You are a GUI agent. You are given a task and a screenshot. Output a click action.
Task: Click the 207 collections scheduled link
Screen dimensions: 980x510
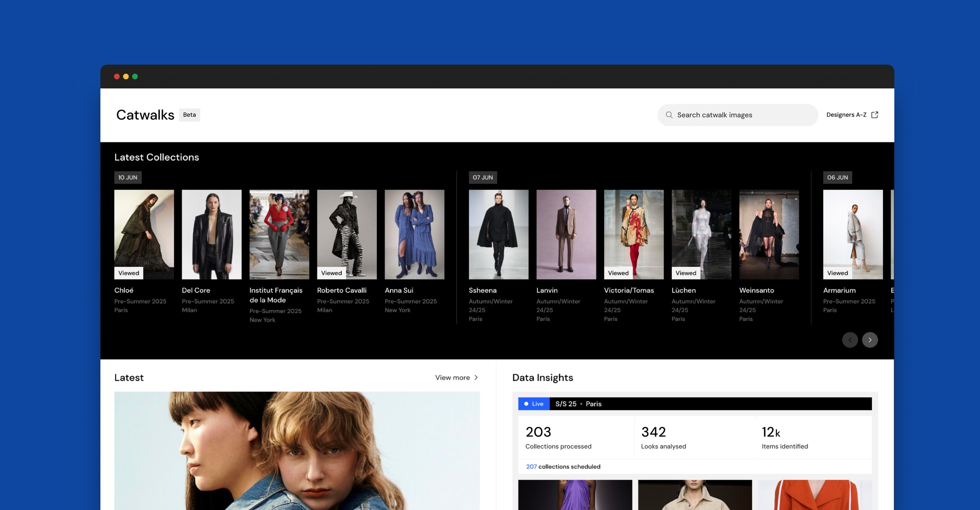(563, 467)
